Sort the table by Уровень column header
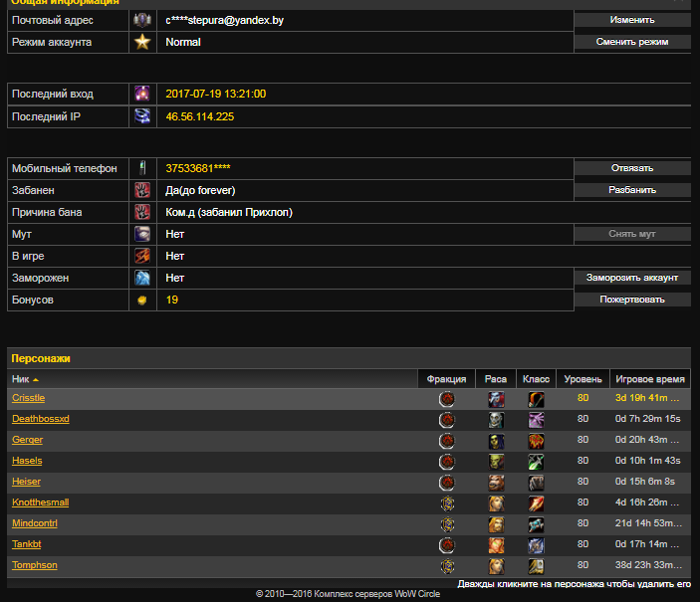This screenshot has width=700, height=602. [x=583, y=378]
